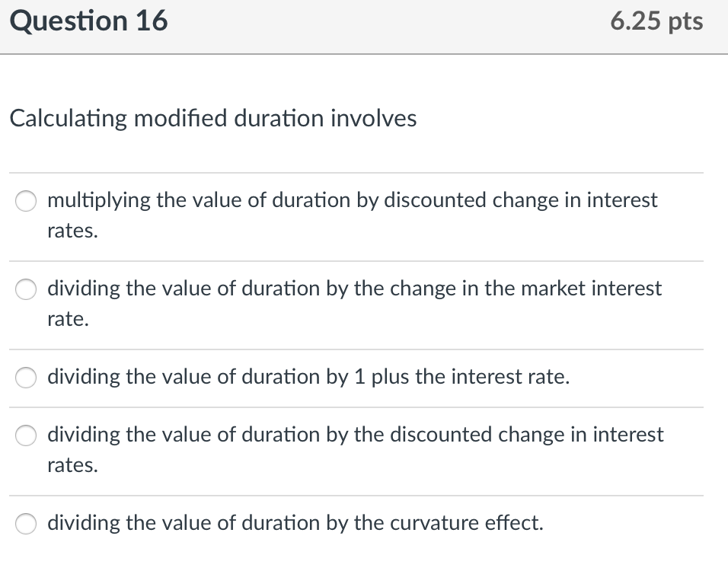Click the gray header bar of Question 16
This screenshot has height=571, width=728.
click(364, 27)
